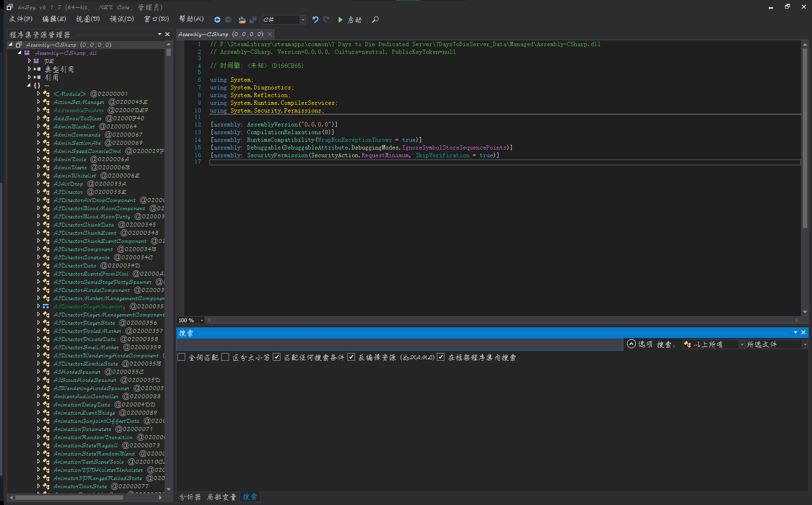Expand the AdminBlacklist class node
The height and width of the screenshot is (505, 812).
click(38, 126)
